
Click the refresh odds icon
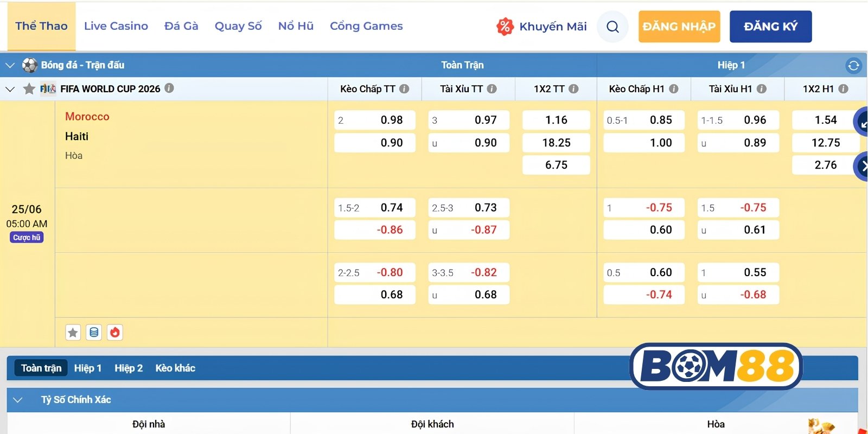click(x=853, y=66)
